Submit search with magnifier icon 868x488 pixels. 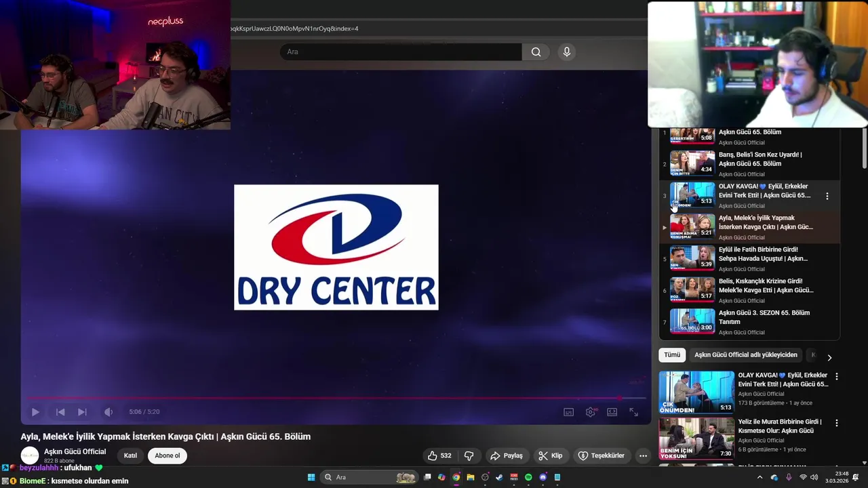pos(536,52)
